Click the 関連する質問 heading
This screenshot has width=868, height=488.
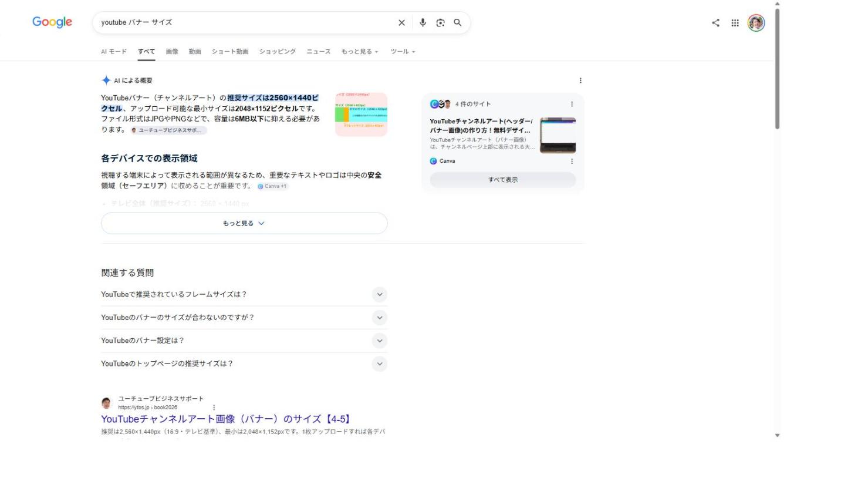(x=127, y=272)
